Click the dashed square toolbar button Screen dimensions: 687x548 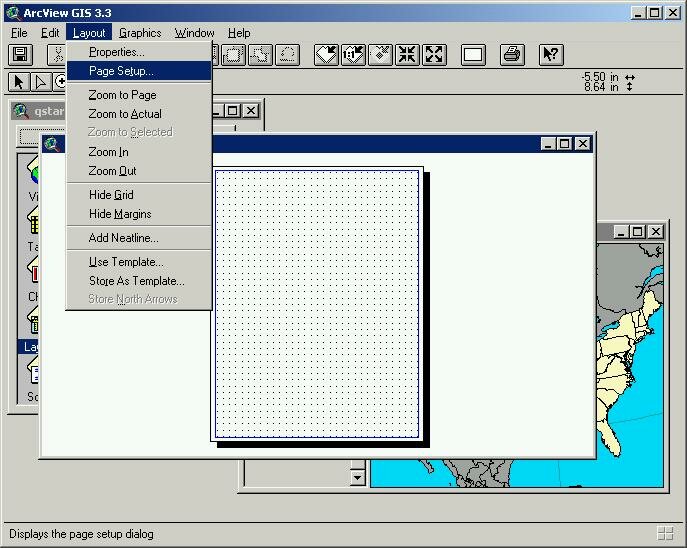coord(233,55)
